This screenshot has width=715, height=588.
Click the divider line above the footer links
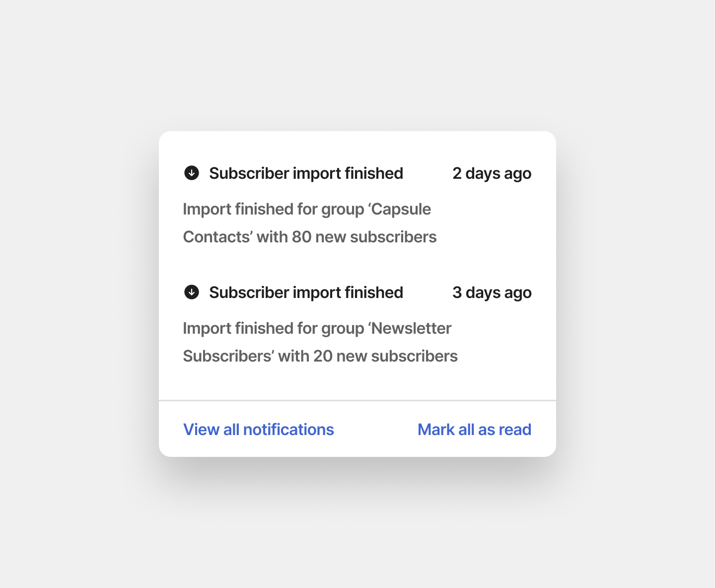(357, 400)
